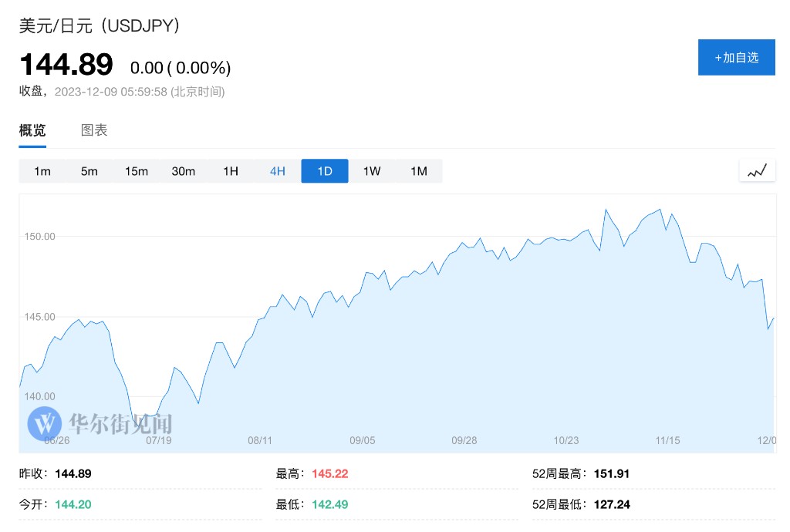The width and height of the screenshot is (790, 532).
Task: Select the 5m interval
Action: (89, 171)
